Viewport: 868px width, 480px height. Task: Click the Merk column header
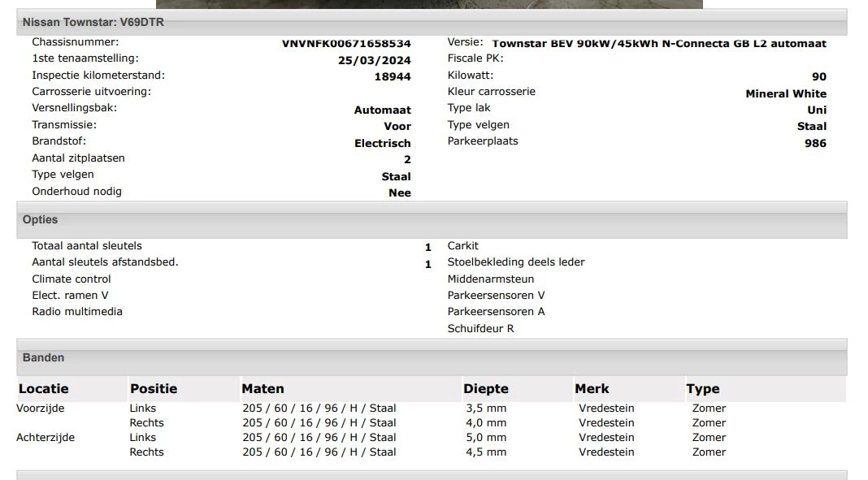click(594, 388)
